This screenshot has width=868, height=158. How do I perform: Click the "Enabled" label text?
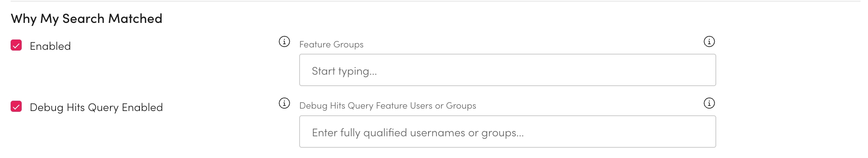[x=50, y=46]
